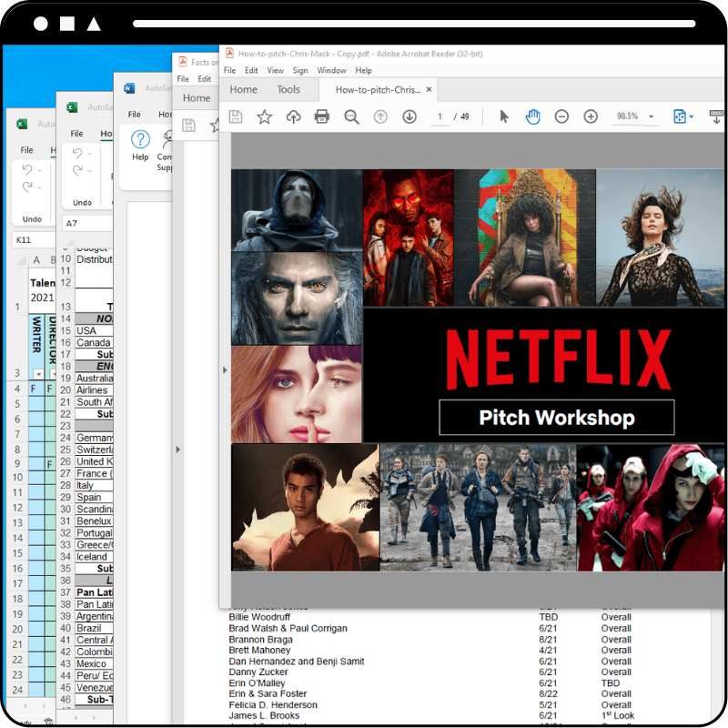
Task: Open the View menu in Acrobat
Action: 276,70
